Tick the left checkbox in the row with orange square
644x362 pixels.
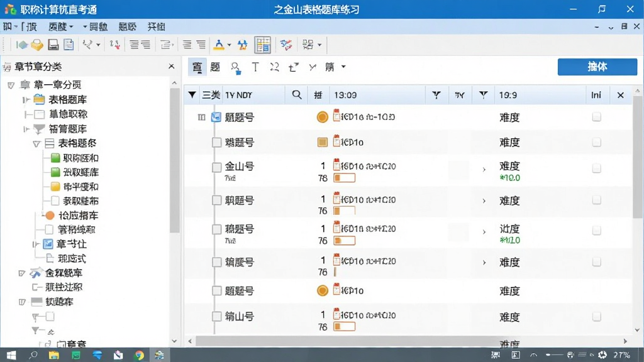point(216,143)
